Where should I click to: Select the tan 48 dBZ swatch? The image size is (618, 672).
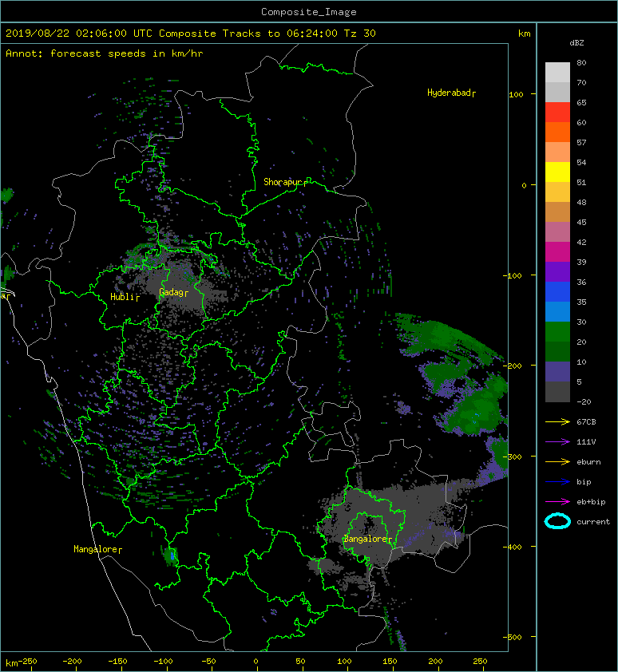[557, 211]
